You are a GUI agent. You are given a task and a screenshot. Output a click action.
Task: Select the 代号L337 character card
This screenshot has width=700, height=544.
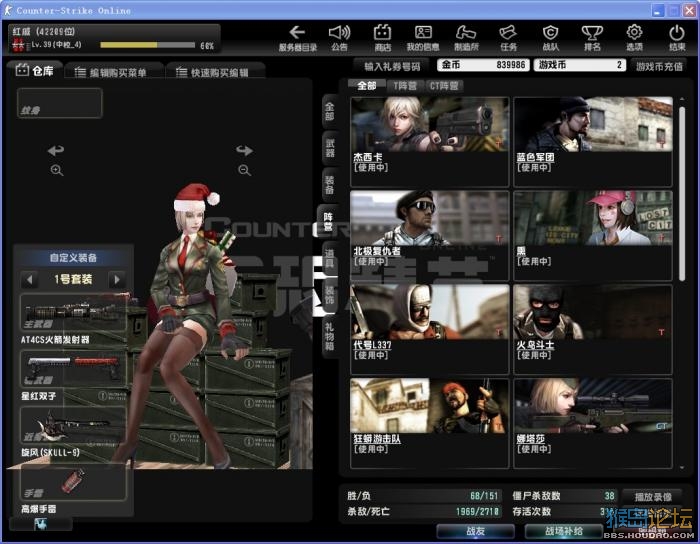coord(429,329)
